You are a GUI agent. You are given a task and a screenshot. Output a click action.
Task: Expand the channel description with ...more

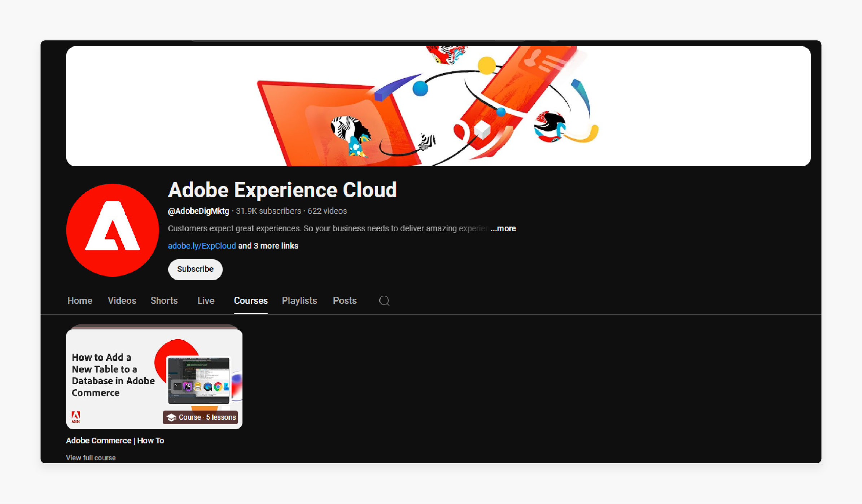click(x=503, y=228)
